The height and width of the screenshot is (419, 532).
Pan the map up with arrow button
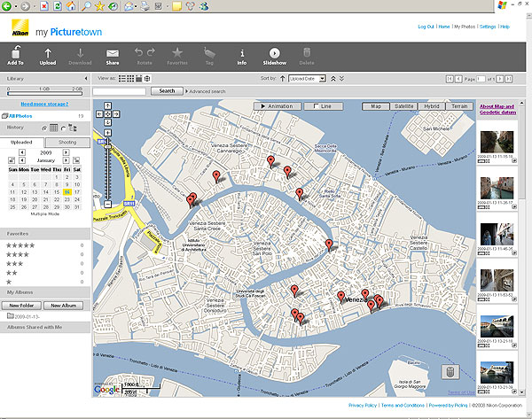click(x=107, y=105)
